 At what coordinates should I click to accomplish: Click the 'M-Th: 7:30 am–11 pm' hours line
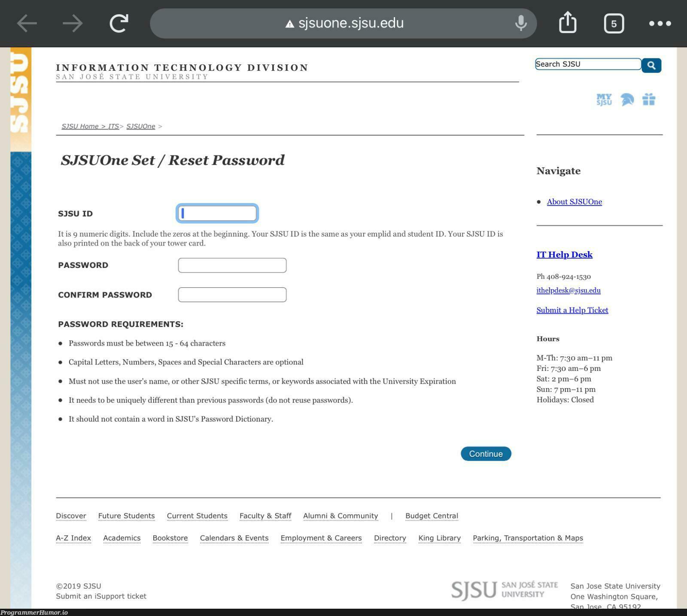click(x=575, y=358)
